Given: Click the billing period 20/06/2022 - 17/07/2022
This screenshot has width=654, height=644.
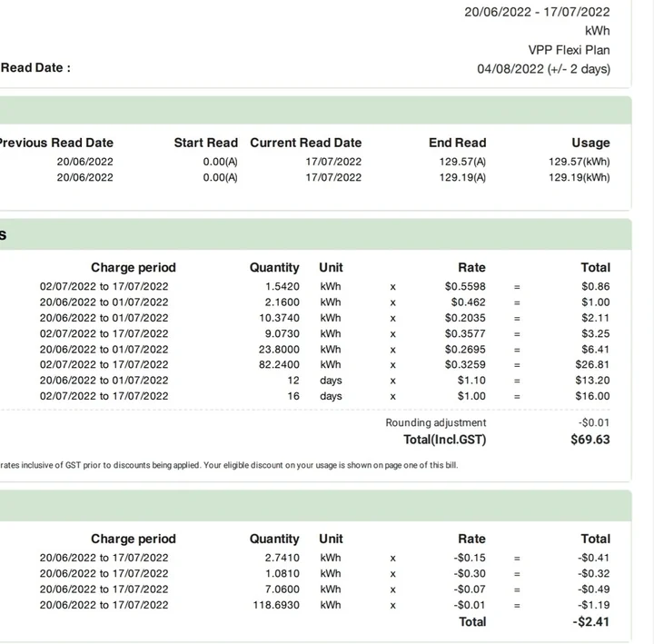Looking at the screenshot, I should [x=537, y=12].
